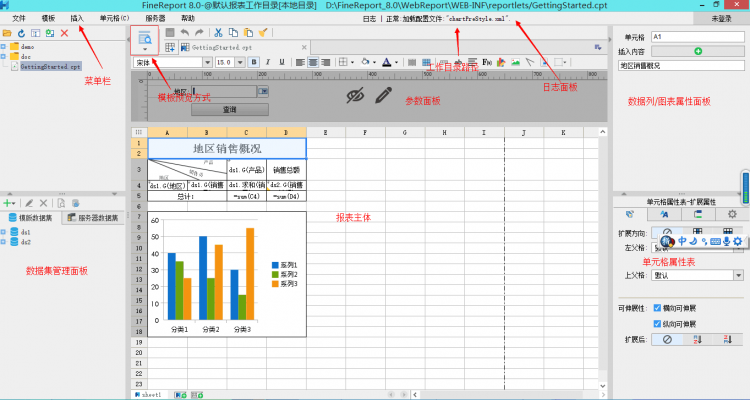The height and width of the screenshot is (400, 750).
Task: Select the title cell 地区销售概况
Action: pyautogui.click(x=227, y=148)
